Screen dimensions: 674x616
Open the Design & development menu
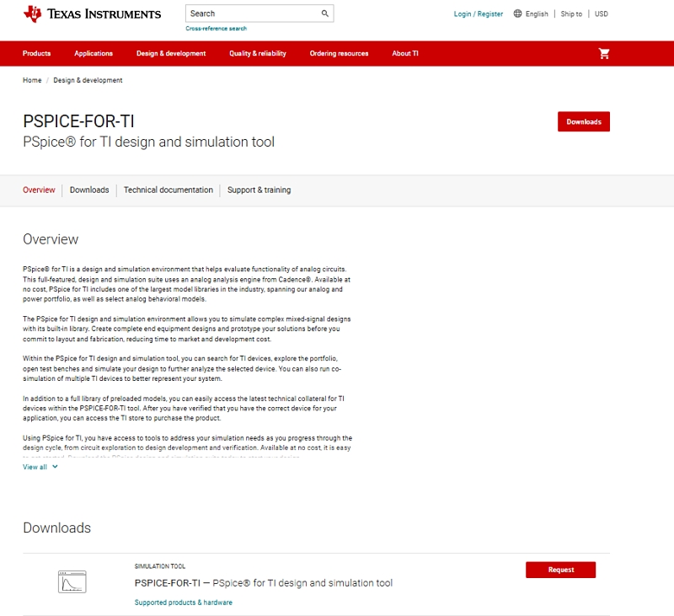[171, 53]
